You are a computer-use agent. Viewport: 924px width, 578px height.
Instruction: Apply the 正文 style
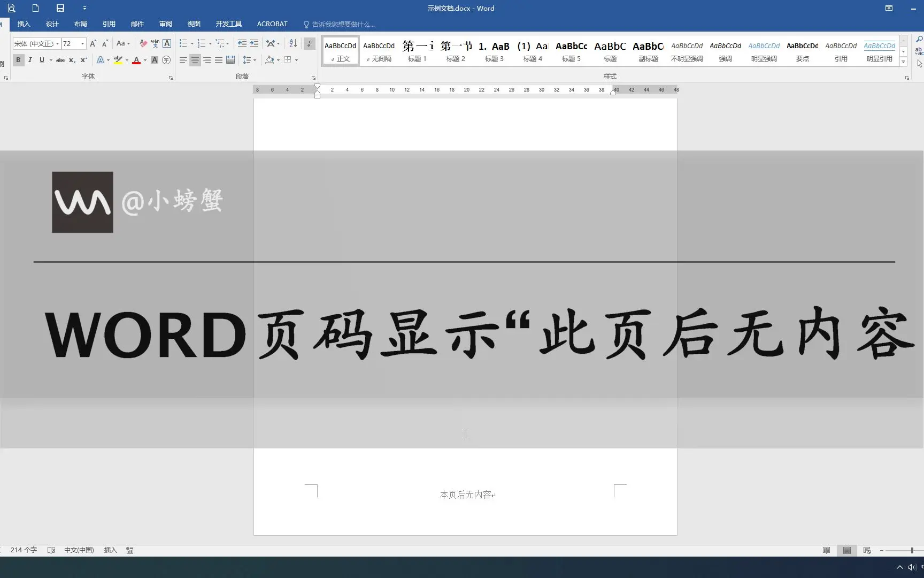[340, 51]
